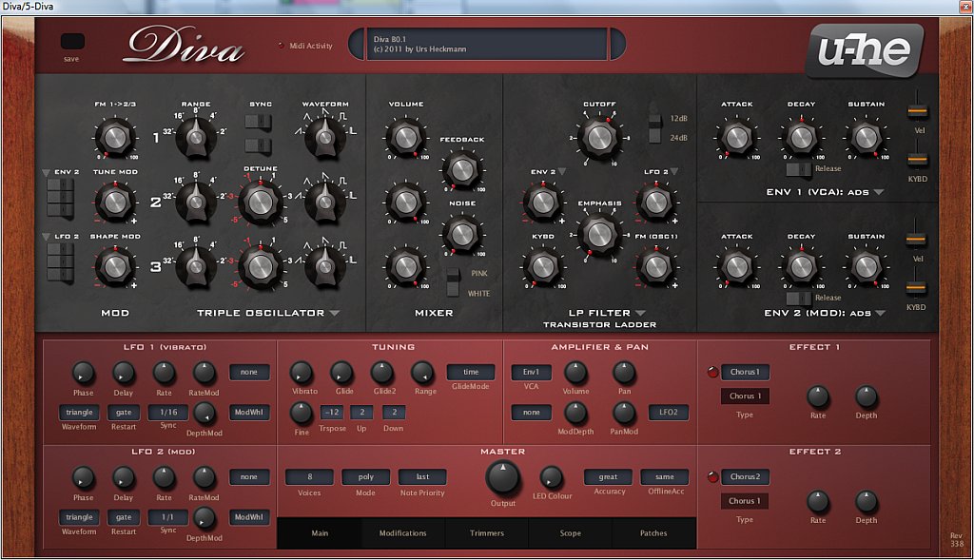Open the Patches tab
This screenshot has width=974, height=560.
click(653, 533)
